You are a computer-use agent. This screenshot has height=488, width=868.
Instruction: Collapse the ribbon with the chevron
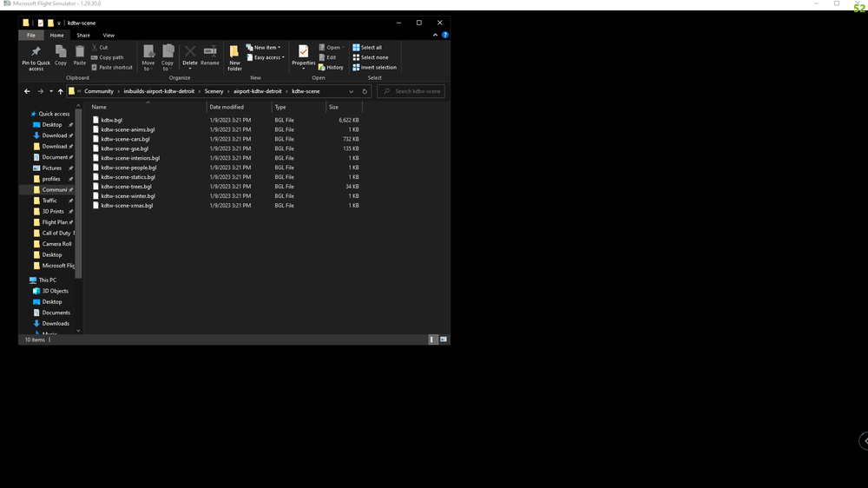pyautogui.click(x=435, y=35)
